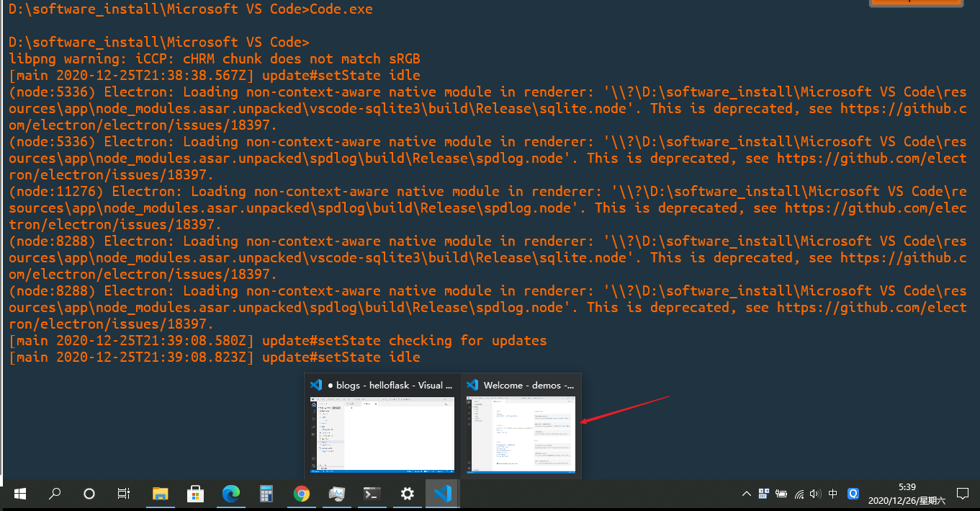The image size is (980, 511).
Task: Select the 'Welcome - demos' window preview
Action: coord(521,426)
